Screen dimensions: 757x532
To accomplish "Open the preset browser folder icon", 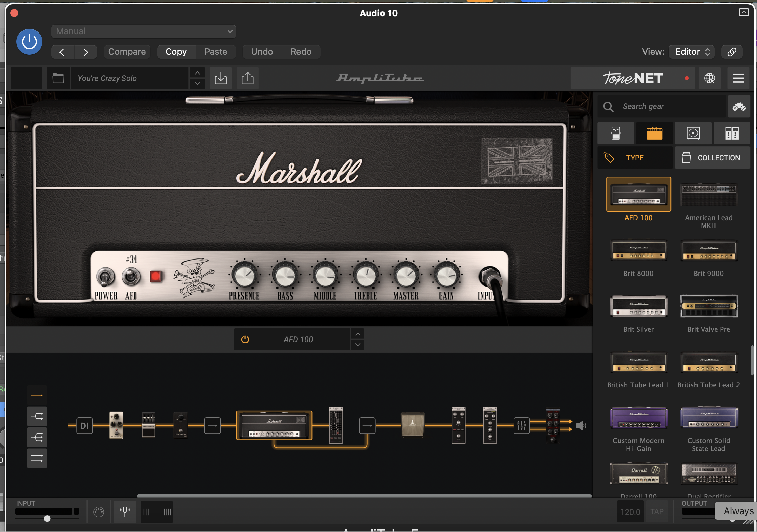I will (x=58, y=78).
